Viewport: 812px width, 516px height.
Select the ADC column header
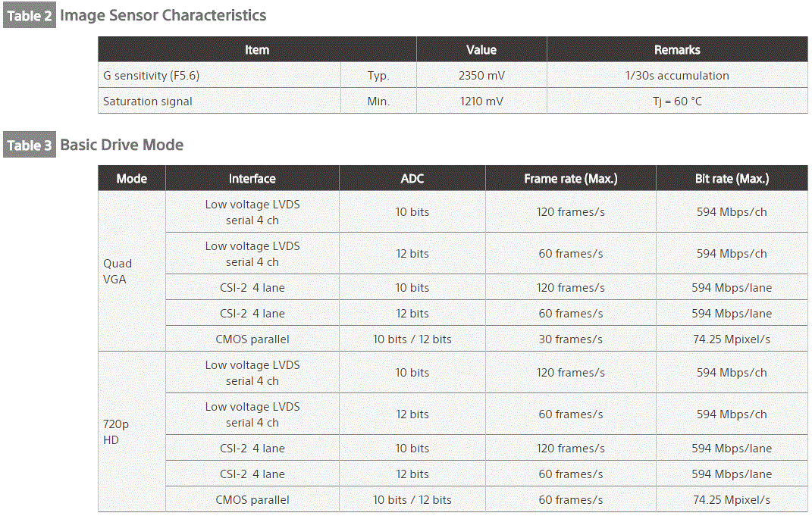point(412,179)
